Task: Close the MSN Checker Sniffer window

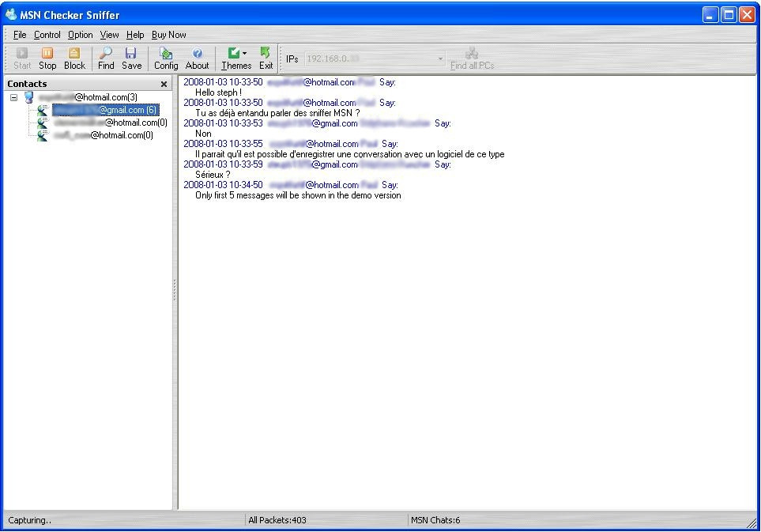Action: point(747,14)
